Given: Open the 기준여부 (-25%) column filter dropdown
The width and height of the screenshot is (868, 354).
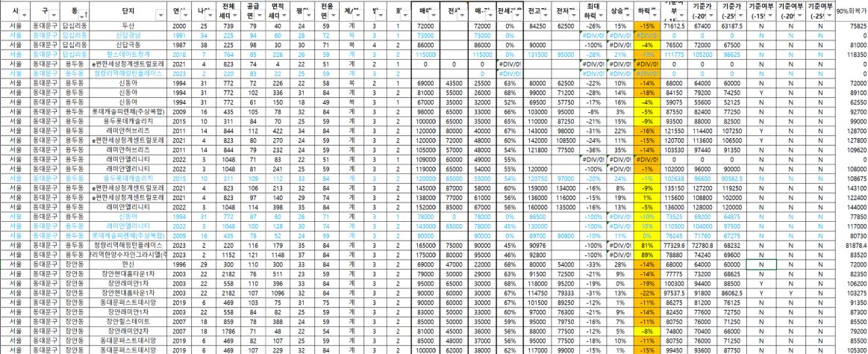Looking at the screenshot, I should pos(831,16).
